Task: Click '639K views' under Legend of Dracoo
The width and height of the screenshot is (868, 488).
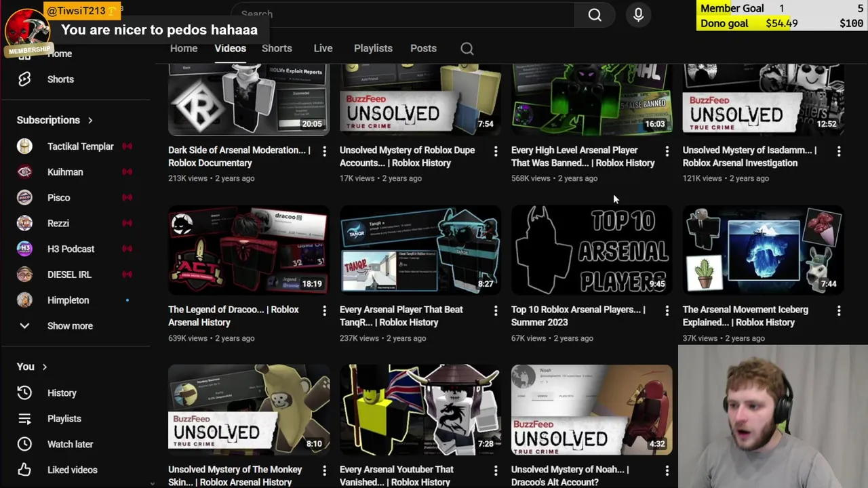Action: coord(188,338)
